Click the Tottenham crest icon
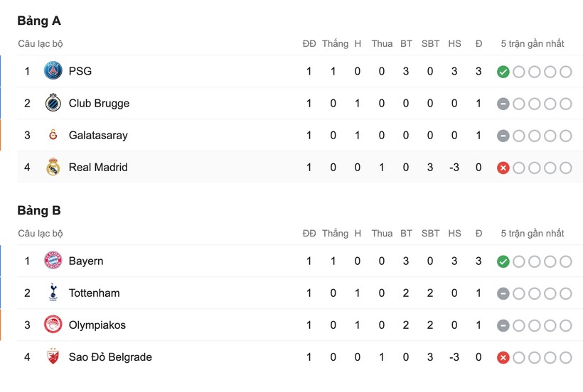This screenshot has width=583, height=392. tap(53, 293)
